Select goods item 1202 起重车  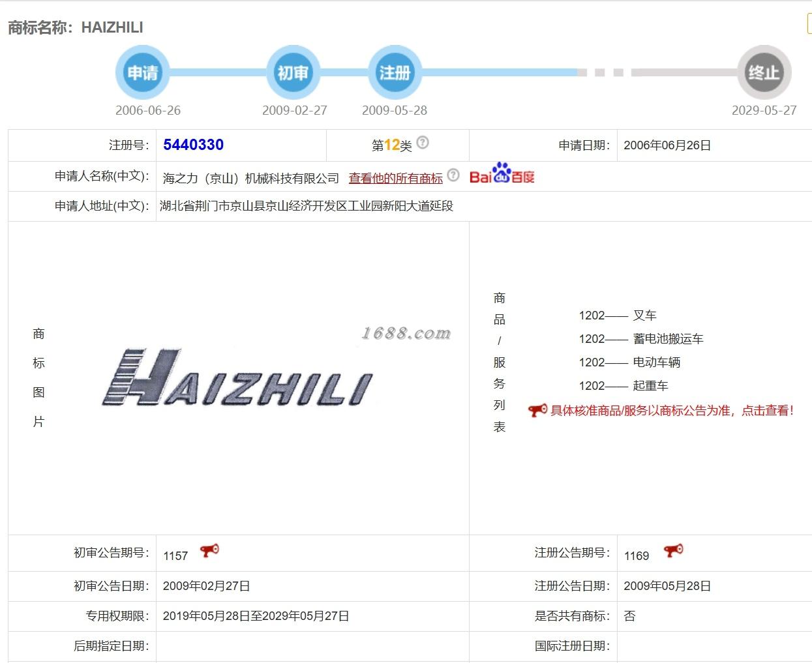pyautogui.click(x=624, y=386)
